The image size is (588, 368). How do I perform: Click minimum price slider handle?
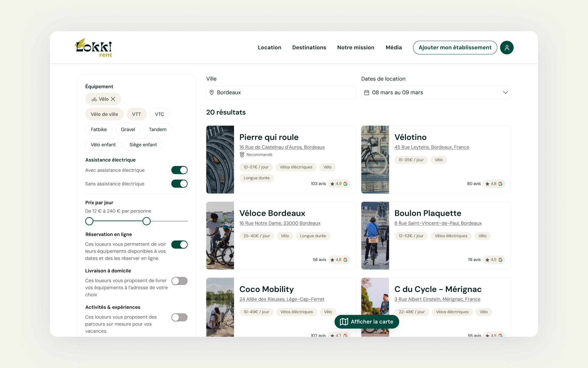[89, 221]
